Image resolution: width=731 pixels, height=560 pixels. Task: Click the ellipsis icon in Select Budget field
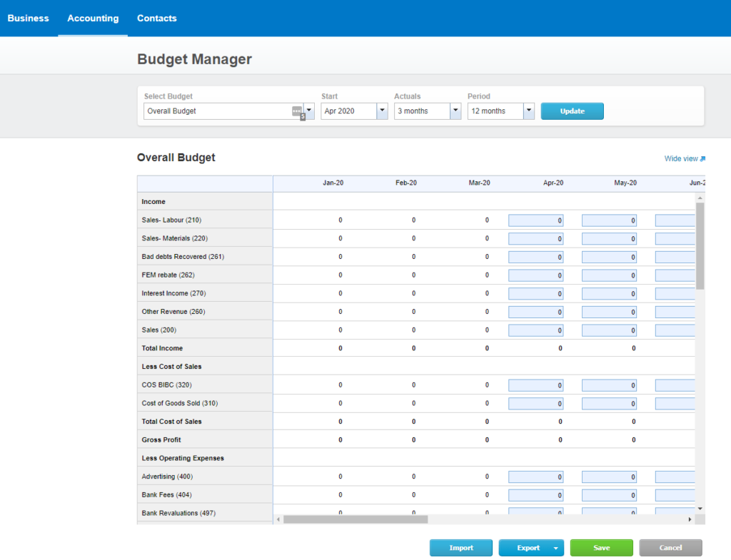(296, 111)
